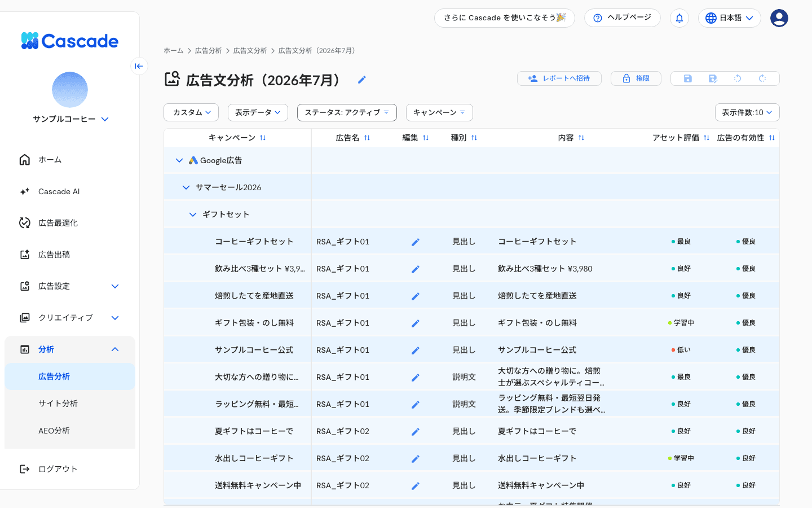This screenshot has width=812, height=508.
Task: Go to ホーム in the sidebar
Action: coord(70,160)
